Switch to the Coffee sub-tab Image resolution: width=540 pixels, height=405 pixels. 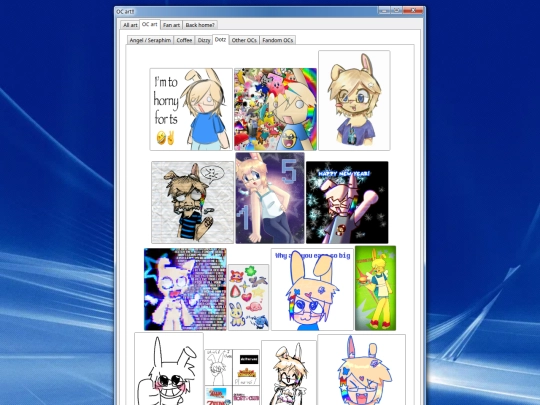pyautogui.click(x=184, y=40)
